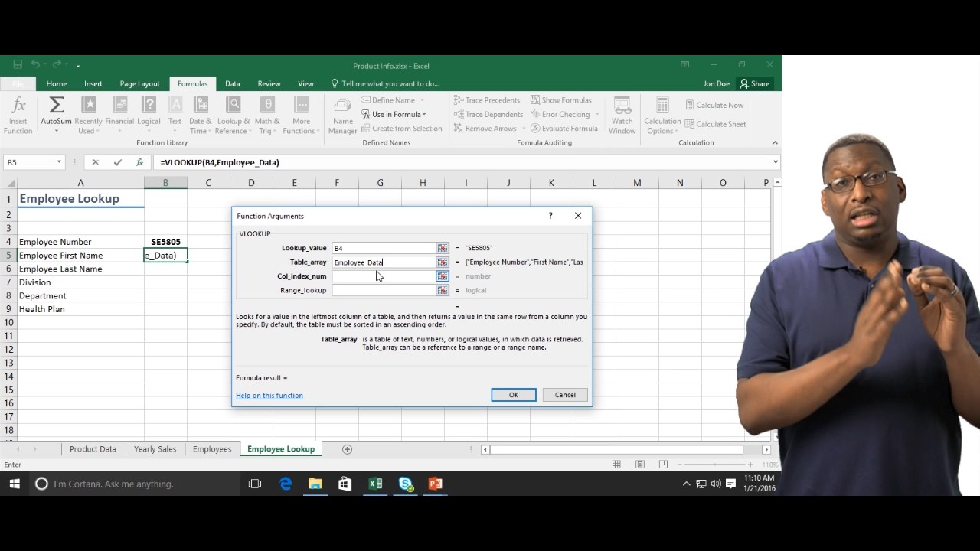Open the Logical functions library
980x551 pixels.
pyautogui.click(x=149, y=115)
